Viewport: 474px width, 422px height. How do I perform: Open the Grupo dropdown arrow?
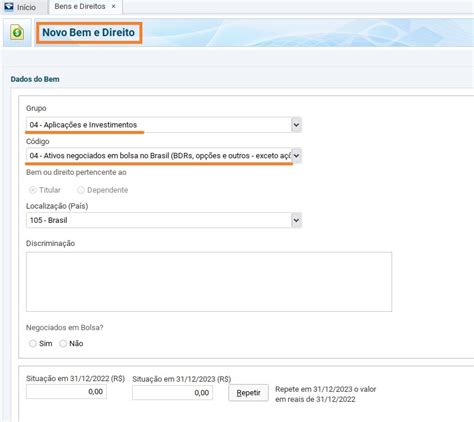(x=296, y=125)
